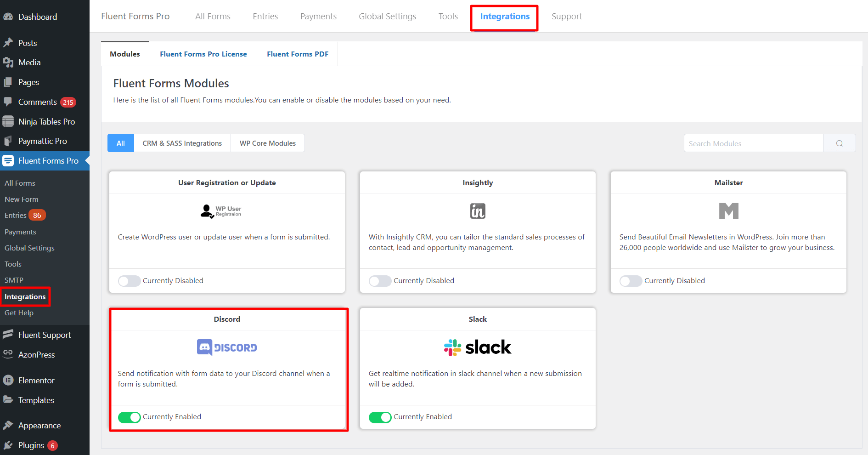Screen dimensions: 868x455
Task: Open All Forms in sidebar submenu
Action: coord(20,183)
